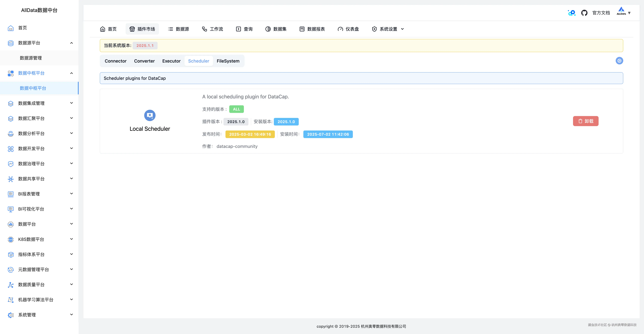Open the GitHub repository icon
The image size is (644, 334).
(584, 13)
